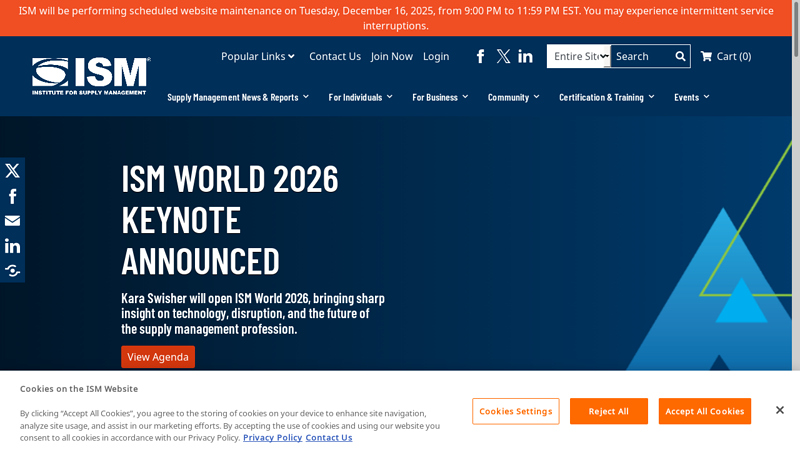
Task: Open the Privacy Policy link in cookie banner
Action: (272, 438)
